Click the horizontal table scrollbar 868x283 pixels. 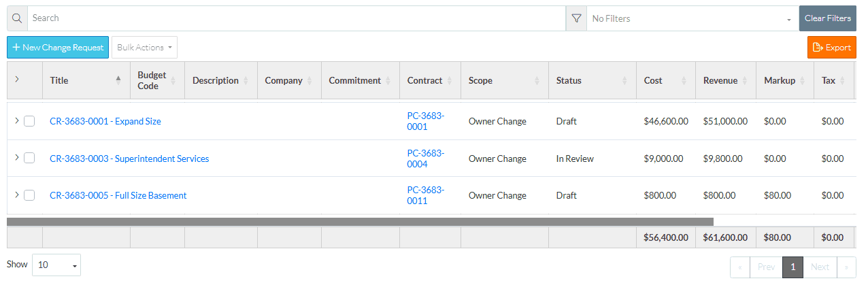tap(360, 221)
